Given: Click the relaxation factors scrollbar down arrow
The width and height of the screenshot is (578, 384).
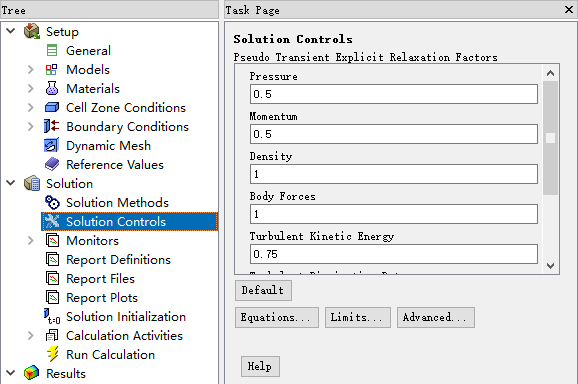Looking at the screenshot, I should 550,266.
